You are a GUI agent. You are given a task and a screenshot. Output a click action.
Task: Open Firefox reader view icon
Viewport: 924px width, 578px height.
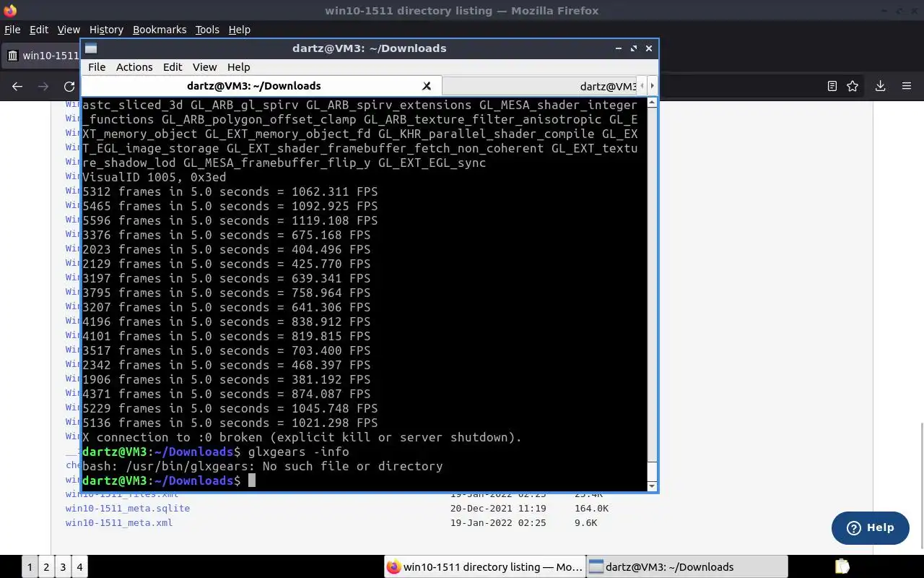832,86
